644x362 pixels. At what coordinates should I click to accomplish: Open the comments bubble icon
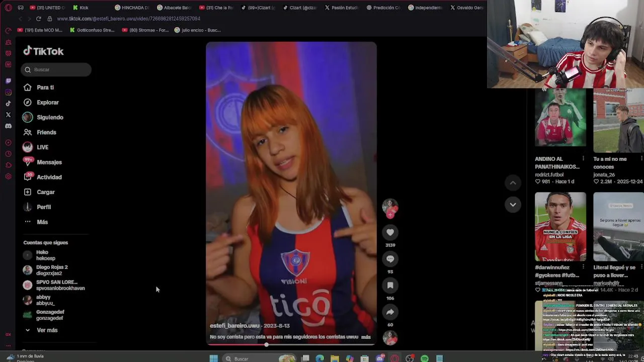[x=390, y=259]
